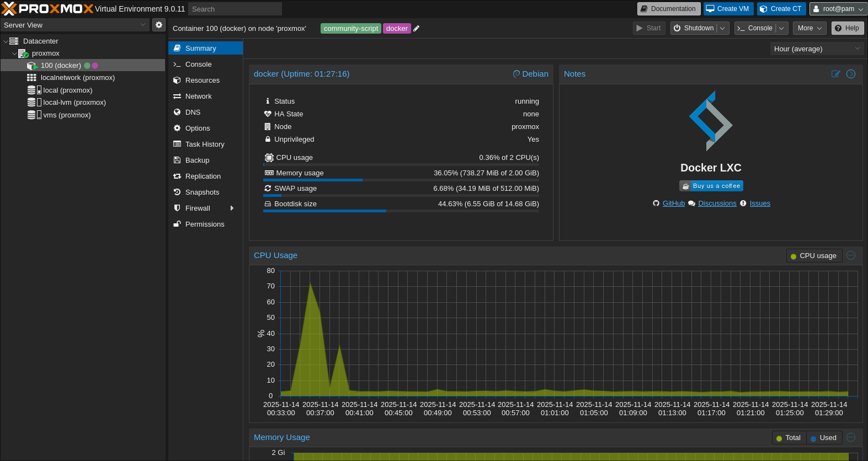Open the root@pam user menu
The width and height of the screenshot is (868, 461).
[838, 9]
